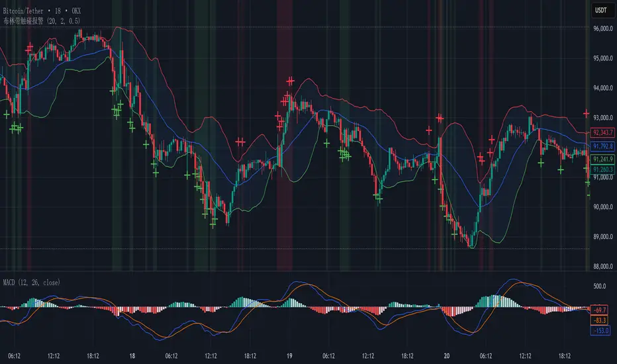617x364 pixels.
Task: Select the MACD (12, 26, close) legend
Action: pos(32,283)
